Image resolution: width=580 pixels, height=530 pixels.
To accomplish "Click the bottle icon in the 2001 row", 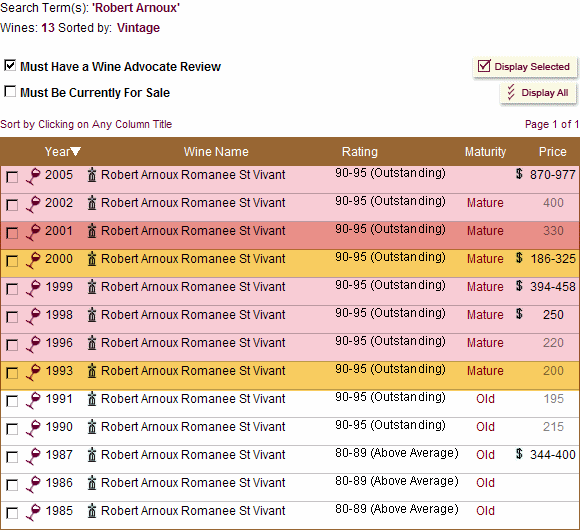I will (x=92, y=231).
